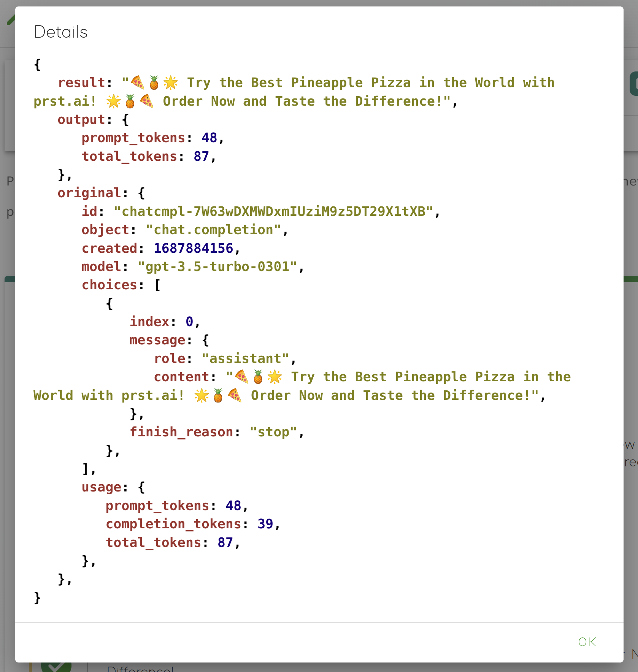
Task: Click the "assistant" role value
Action: 245,358
